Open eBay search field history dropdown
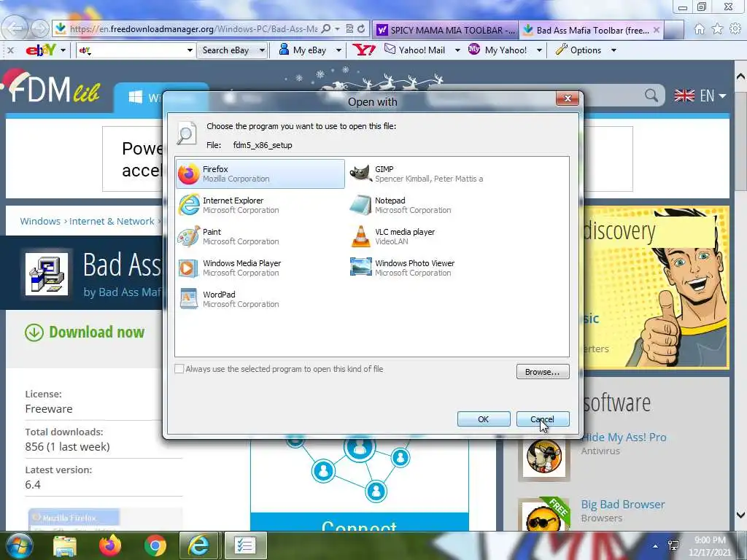The height and width of the screenshot is (560, 747). tap(190, 50)
